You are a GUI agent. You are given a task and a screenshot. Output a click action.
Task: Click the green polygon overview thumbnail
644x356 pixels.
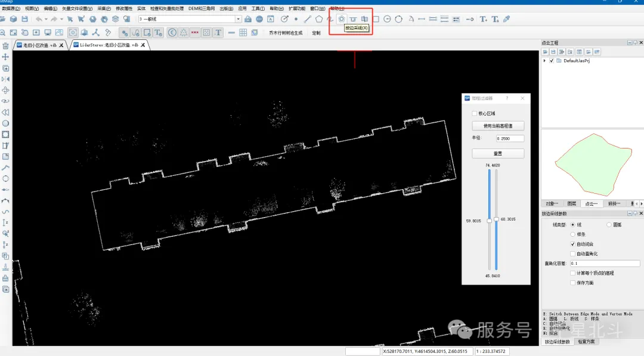[x=593, y=164]
